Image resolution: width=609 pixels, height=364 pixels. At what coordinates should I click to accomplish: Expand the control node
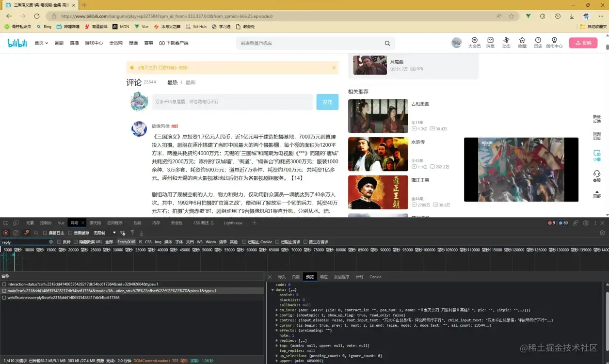[277, 320]
